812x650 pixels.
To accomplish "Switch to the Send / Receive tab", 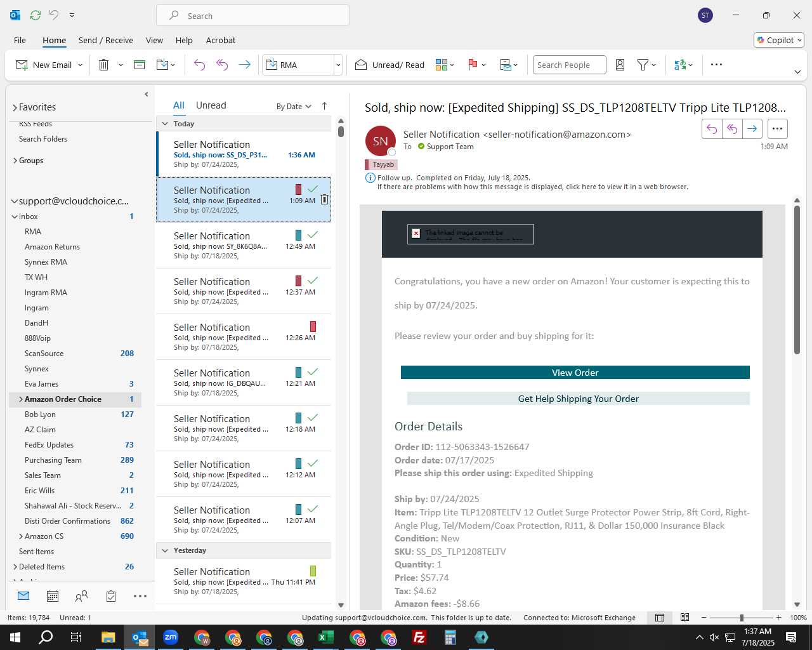I will [106, 40].
